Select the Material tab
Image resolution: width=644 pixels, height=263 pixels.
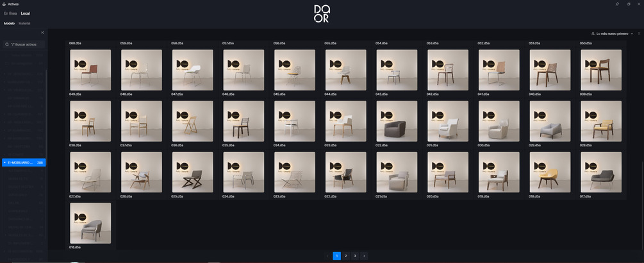(x=24, y=24)
